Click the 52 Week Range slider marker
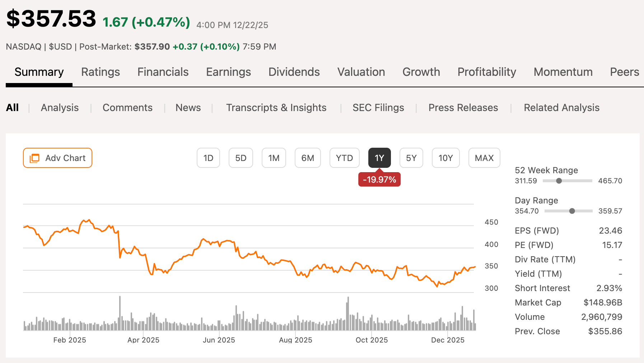 coord(559,181)
